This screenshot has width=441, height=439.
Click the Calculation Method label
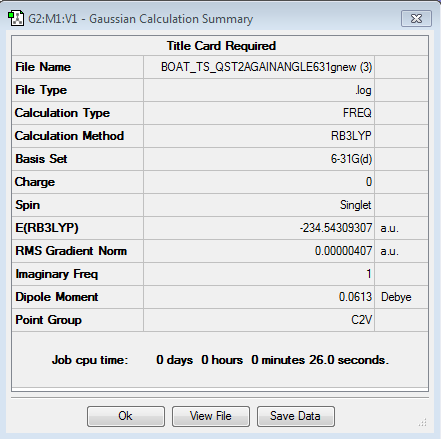[69, 136]
